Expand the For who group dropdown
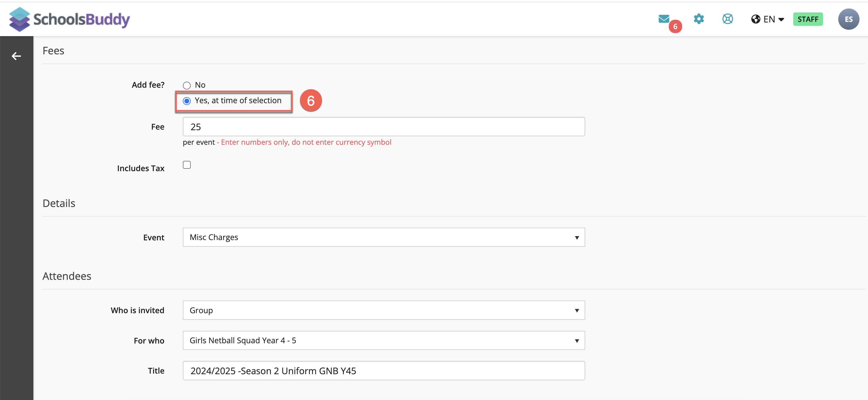 (384, 341)
